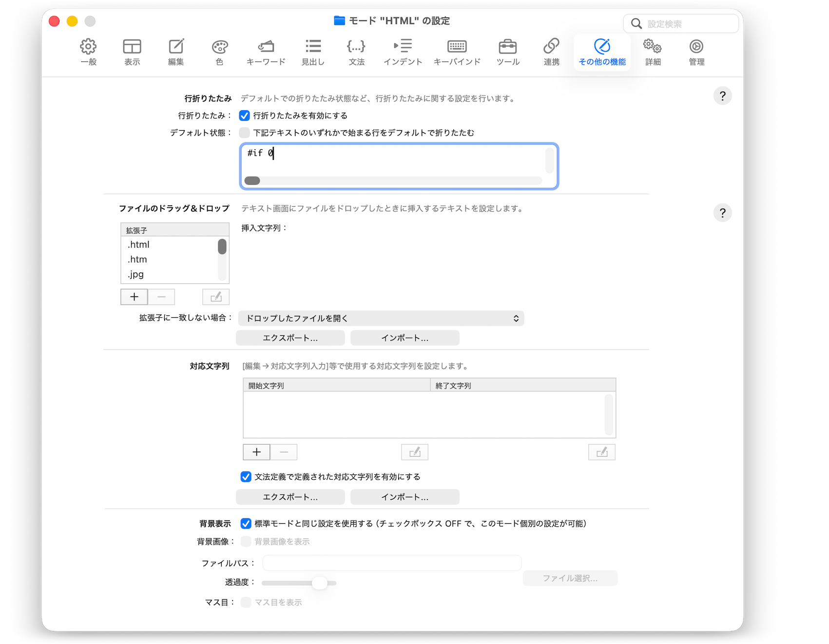Screen dimensions: 829x644
Task: Adjust the 透過度 slider knob
Action: click(x=320, y=583)
